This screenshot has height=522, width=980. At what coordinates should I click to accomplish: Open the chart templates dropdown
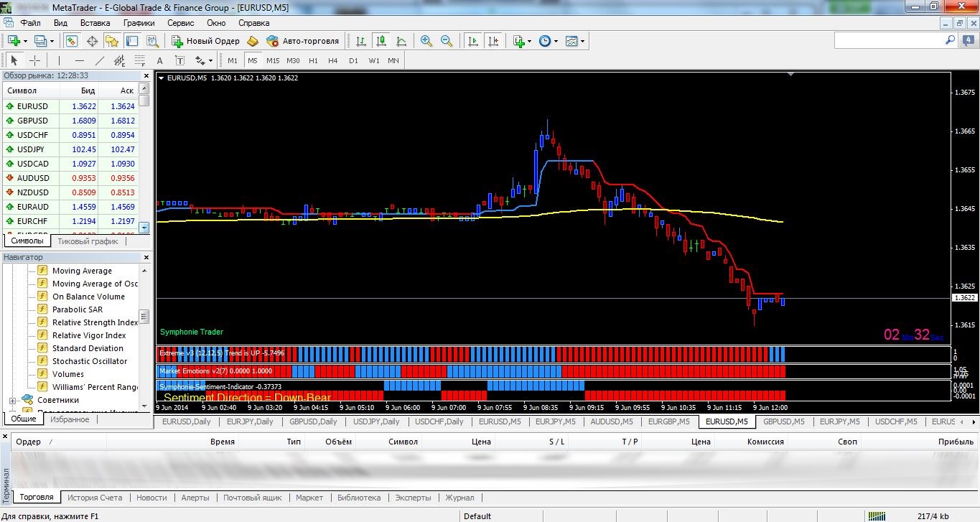574,41
